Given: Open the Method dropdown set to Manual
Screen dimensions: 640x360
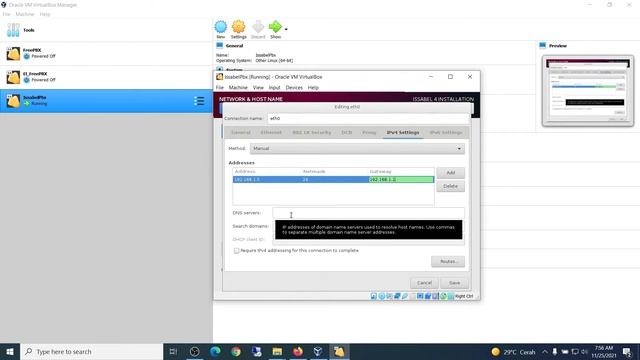Looking at the screenshot, I should [x=357, y=149].
